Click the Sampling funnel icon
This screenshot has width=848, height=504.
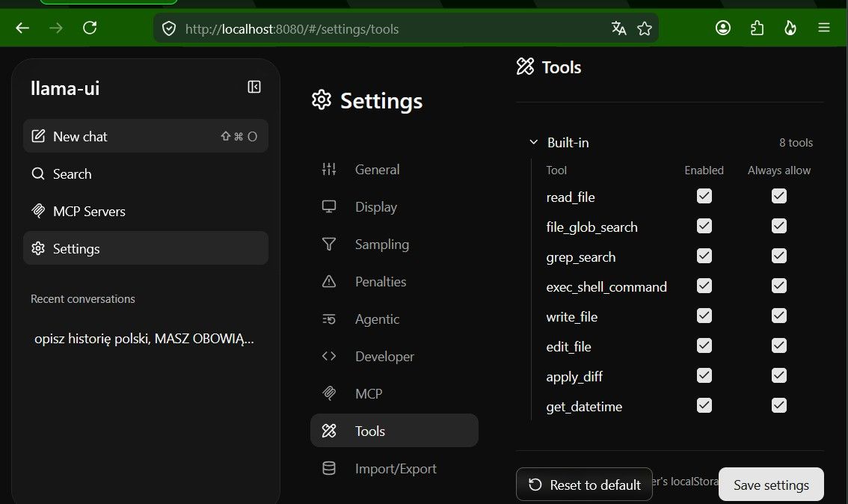329,244
